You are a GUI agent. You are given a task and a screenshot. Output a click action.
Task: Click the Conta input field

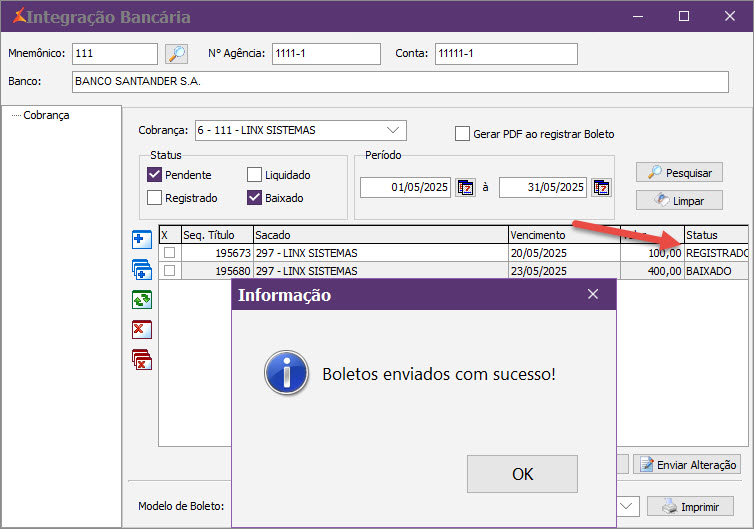506,53
